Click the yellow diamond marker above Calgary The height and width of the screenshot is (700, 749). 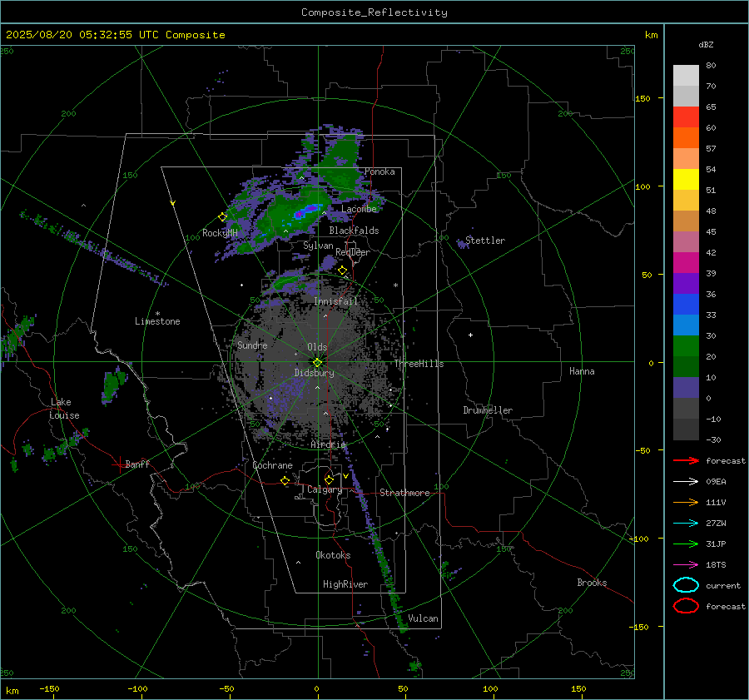pos(329,479)
